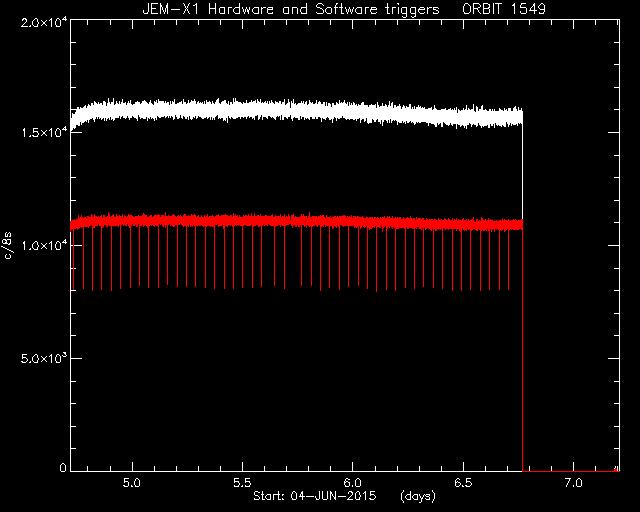Click the 1.5×10⁴ y-axis tick label
640x512 pixels.
click(x=44, y=132)
